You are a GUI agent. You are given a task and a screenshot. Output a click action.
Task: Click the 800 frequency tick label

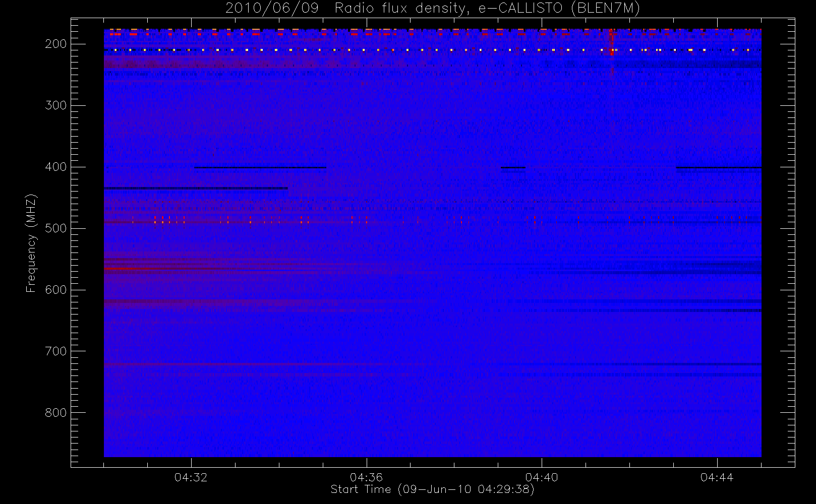[x=55, y=413]
